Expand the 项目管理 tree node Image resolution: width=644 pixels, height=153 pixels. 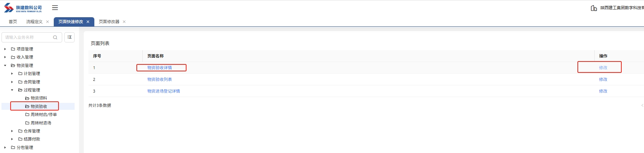point(5,49)
